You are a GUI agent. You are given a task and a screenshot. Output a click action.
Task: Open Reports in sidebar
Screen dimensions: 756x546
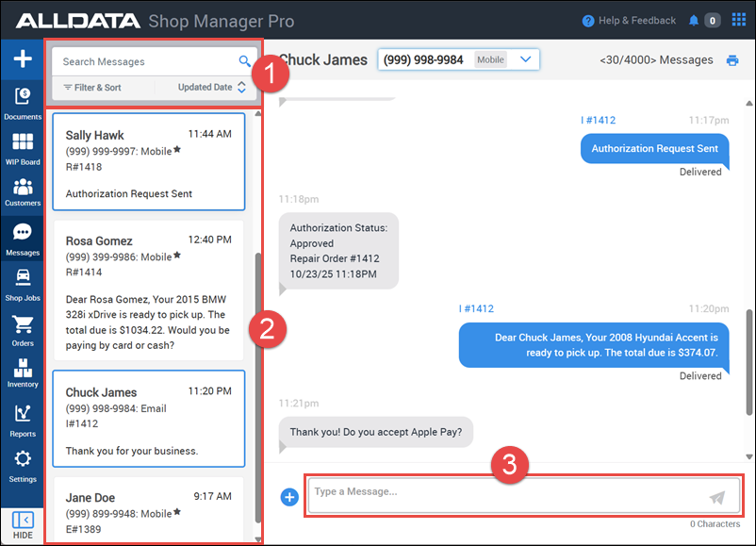(23, 422)
